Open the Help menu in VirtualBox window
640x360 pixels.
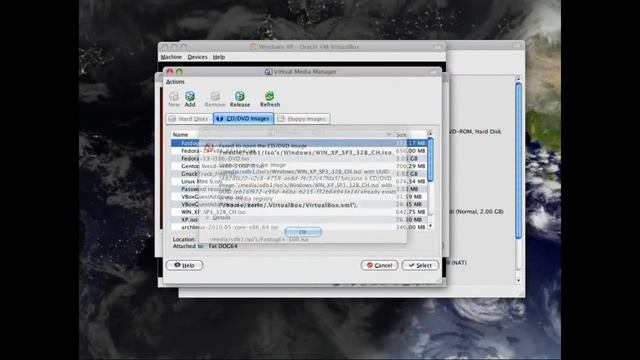click(219, 57)
